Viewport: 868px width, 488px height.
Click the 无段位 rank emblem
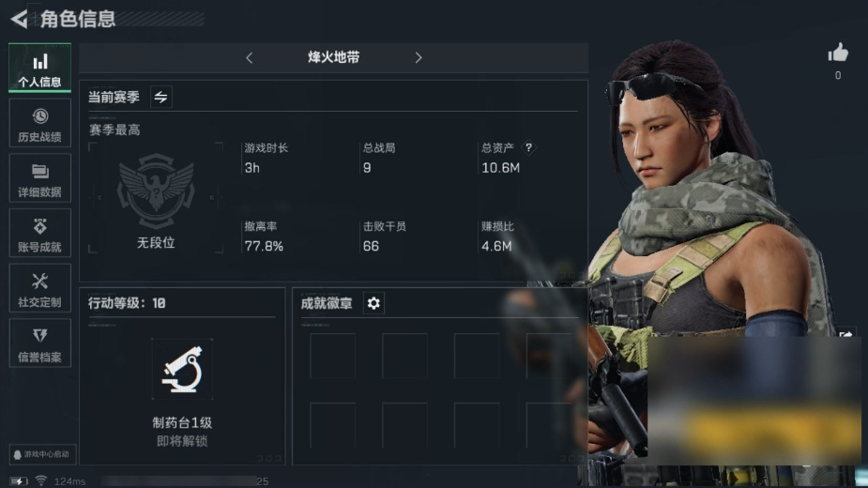156,191
